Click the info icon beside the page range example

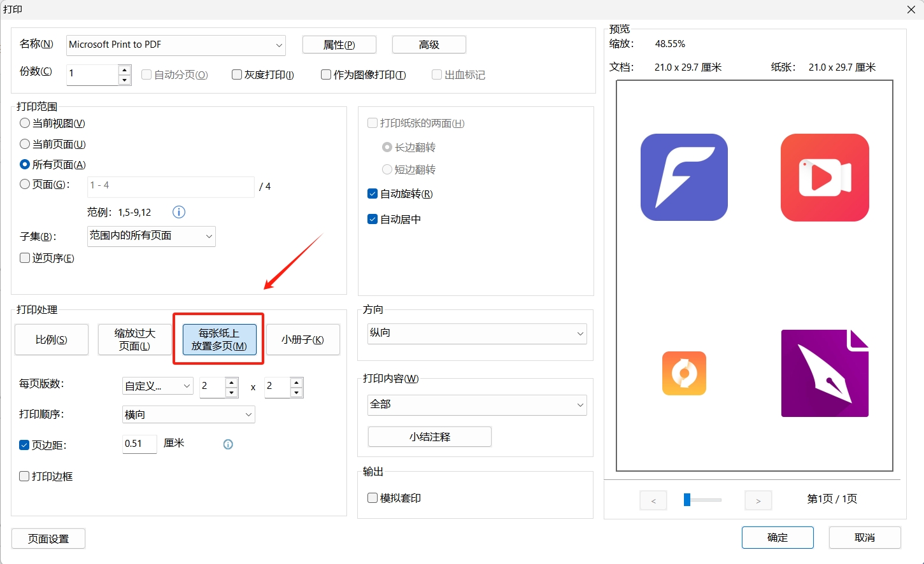coord(179,212)
